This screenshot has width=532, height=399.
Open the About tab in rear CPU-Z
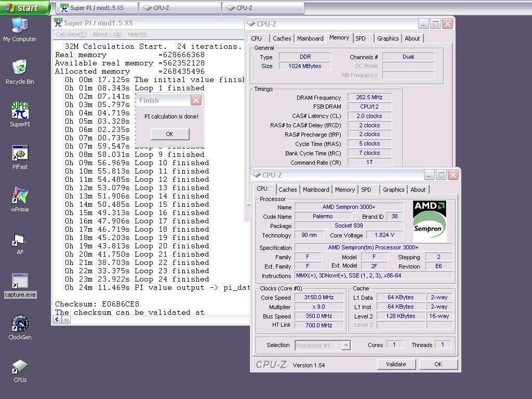coord(412,38)
